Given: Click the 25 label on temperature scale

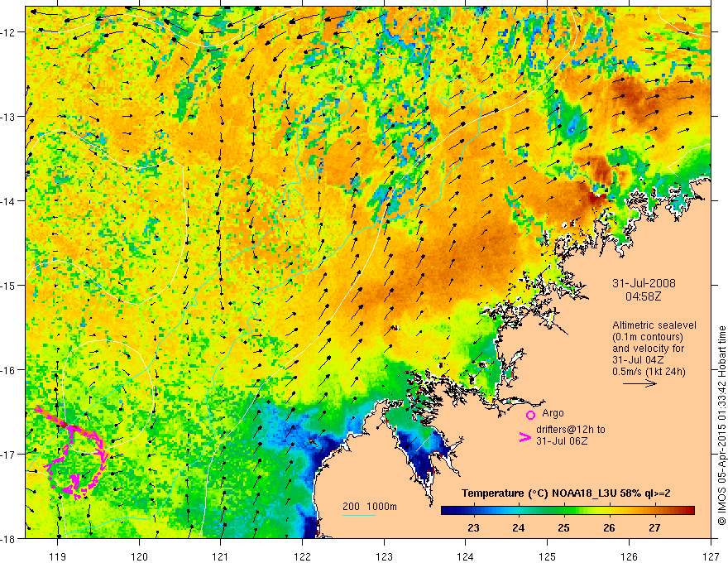Looking at the screenshot, I should [x=563, y=528].
